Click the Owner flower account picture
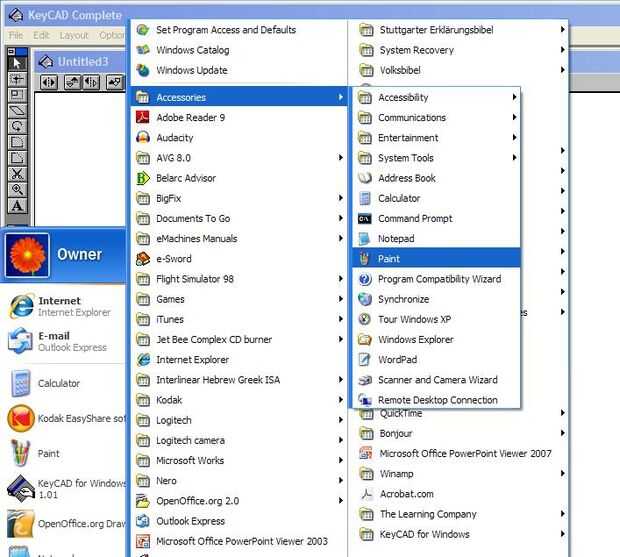 tap(27, 255)
